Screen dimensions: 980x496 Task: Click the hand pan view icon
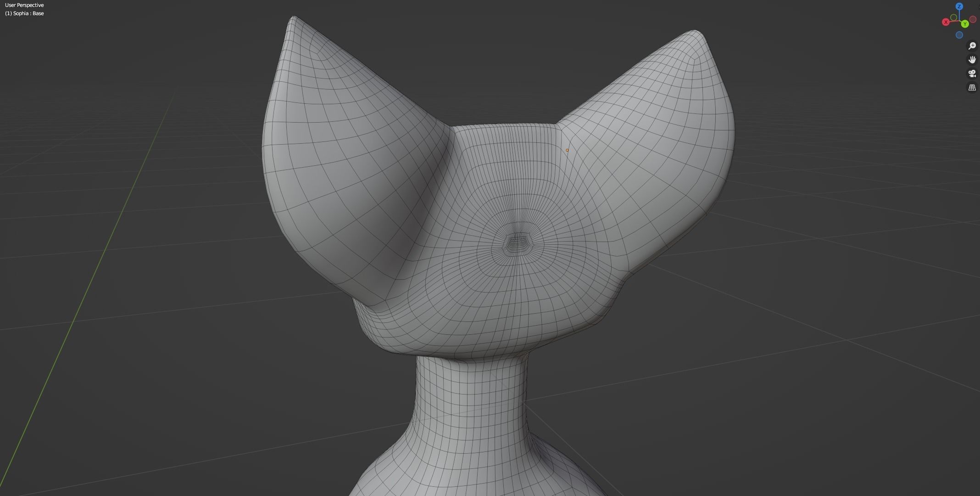click(x=972, y=60)
